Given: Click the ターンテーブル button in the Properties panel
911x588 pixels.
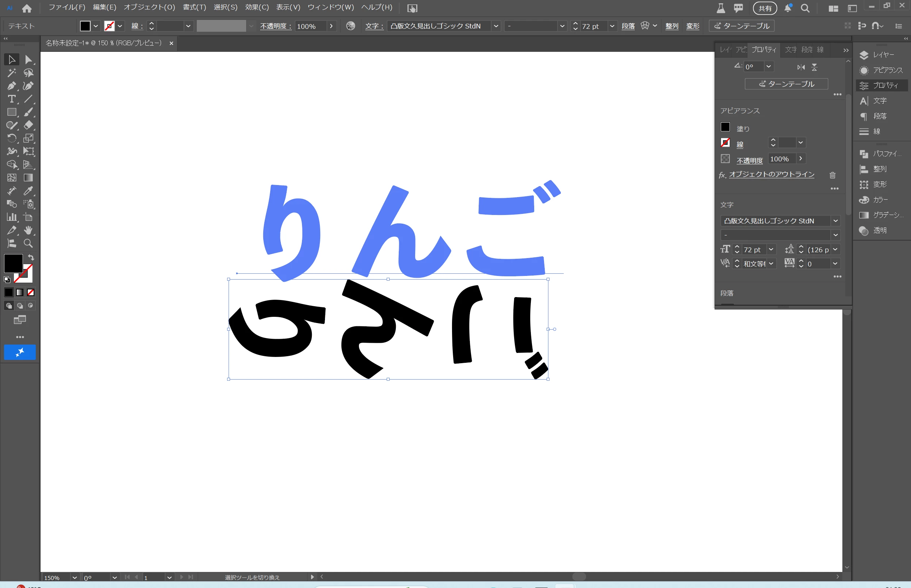Looking at the screenshot, I should 786,84.
